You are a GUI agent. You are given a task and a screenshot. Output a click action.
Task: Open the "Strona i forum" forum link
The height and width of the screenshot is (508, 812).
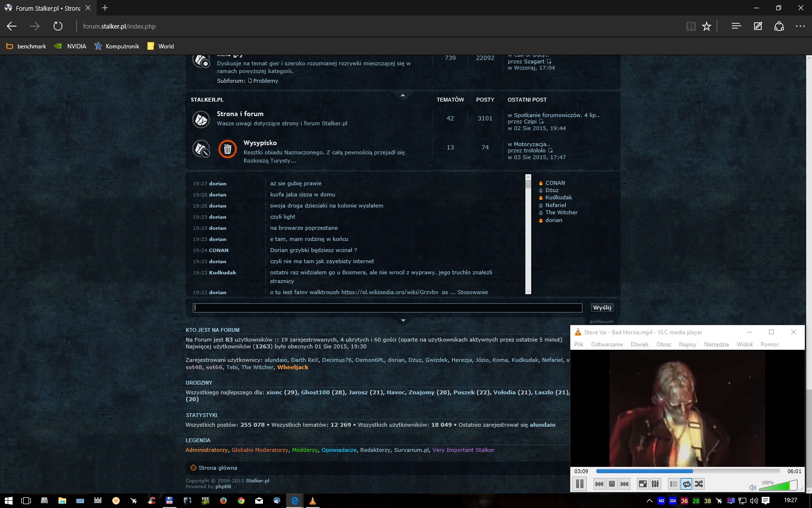click(240, 114)
